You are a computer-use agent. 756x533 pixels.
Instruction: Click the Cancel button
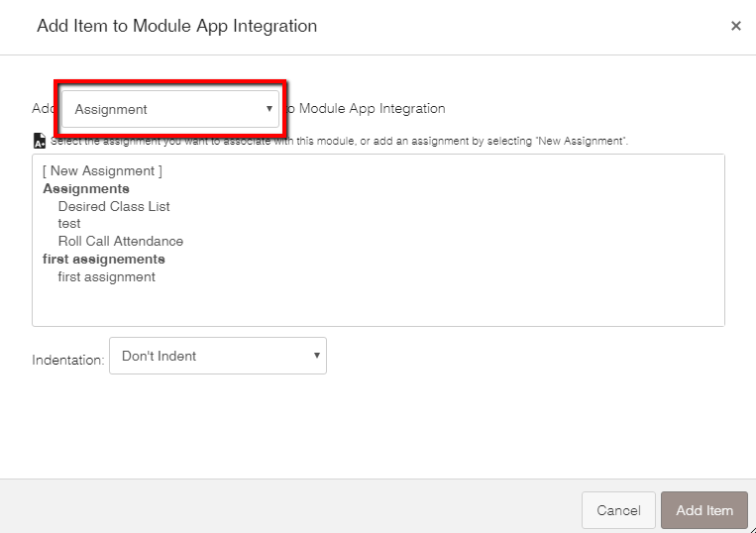(618, 510)
